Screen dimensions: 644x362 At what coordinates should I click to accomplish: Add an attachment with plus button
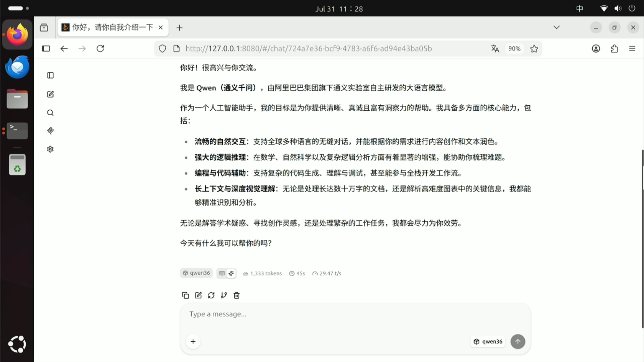[x=193, y=342]
